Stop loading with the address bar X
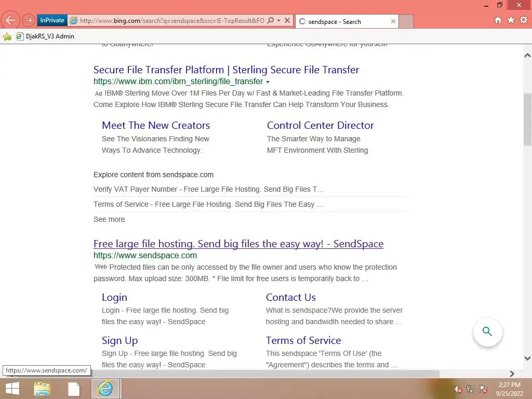532x399 pixels. coord(287,20)
